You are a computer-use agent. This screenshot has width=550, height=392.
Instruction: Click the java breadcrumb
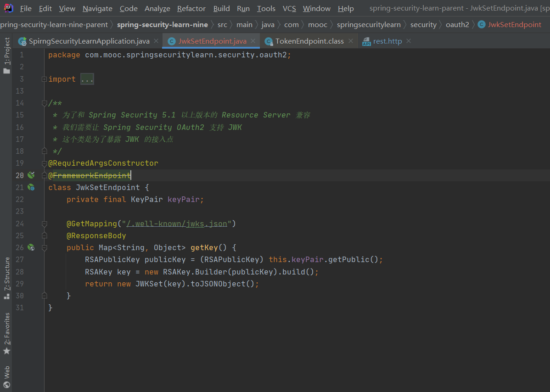pos(268,24)
